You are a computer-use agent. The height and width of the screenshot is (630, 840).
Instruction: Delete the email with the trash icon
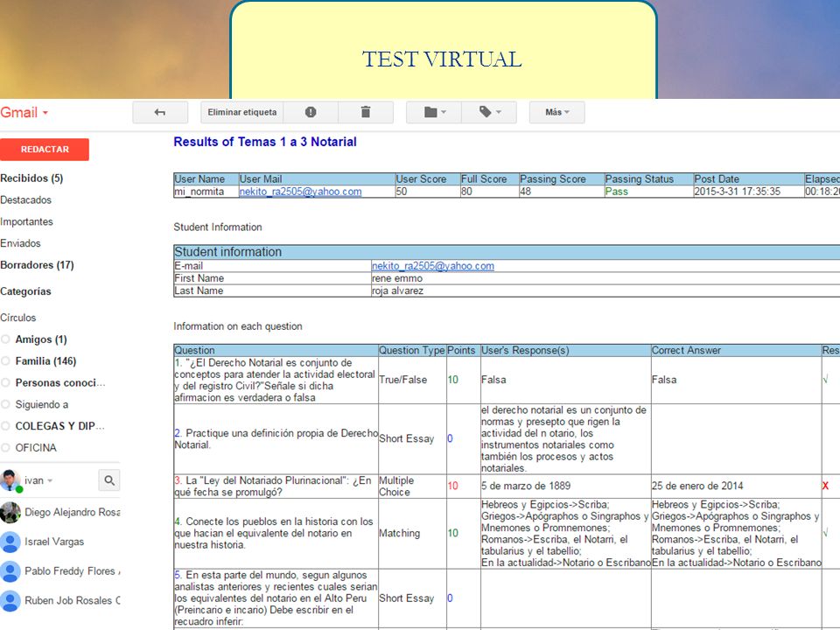tap(366, 112)
